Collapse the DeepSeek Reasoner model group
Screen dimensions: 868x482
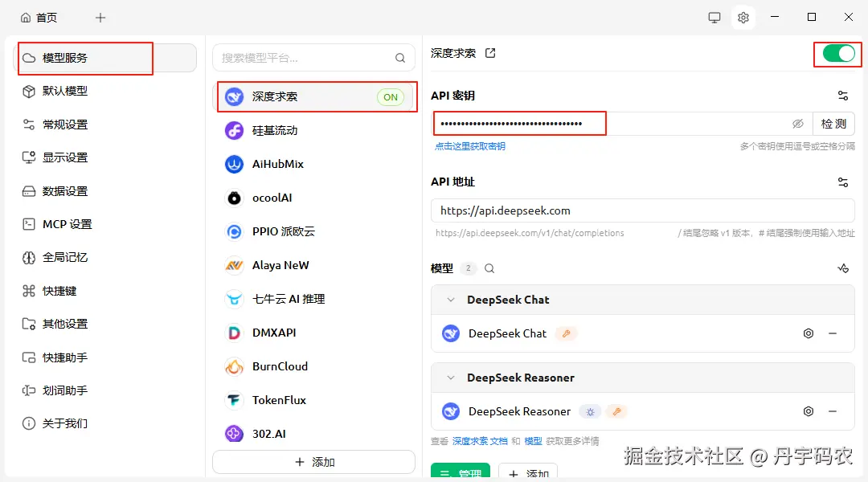click(x=451, y=378)
